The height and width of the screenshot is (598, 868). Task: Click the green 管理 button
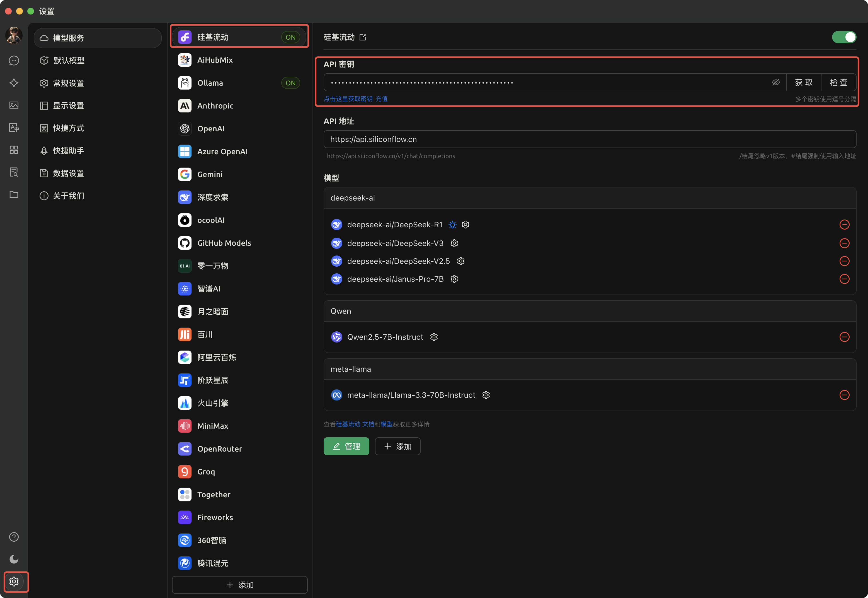click(x=346, y=446)
